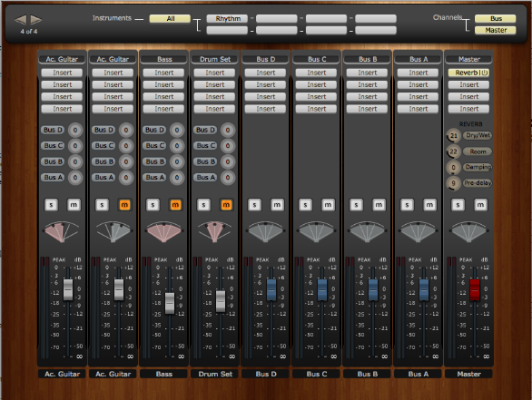Click the Reverb power icon on Master
This screenshot has width=532, height=400.
484,73
